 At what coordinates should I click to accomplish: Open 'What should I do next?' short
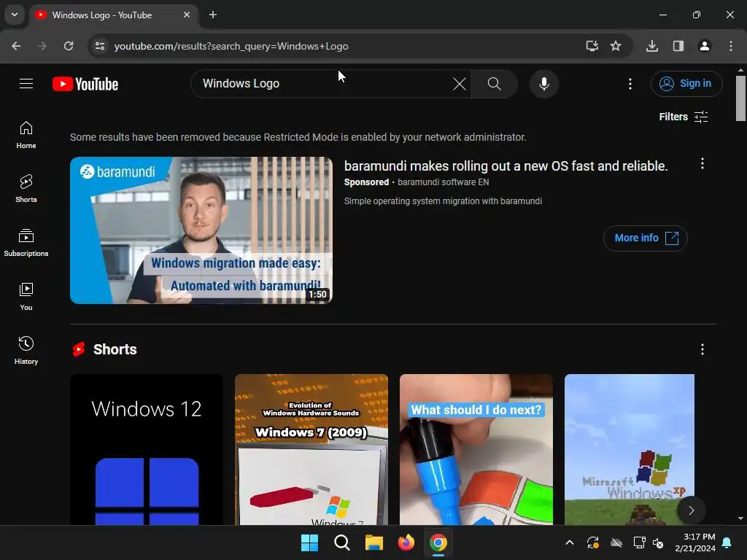[x=476, y=449]
